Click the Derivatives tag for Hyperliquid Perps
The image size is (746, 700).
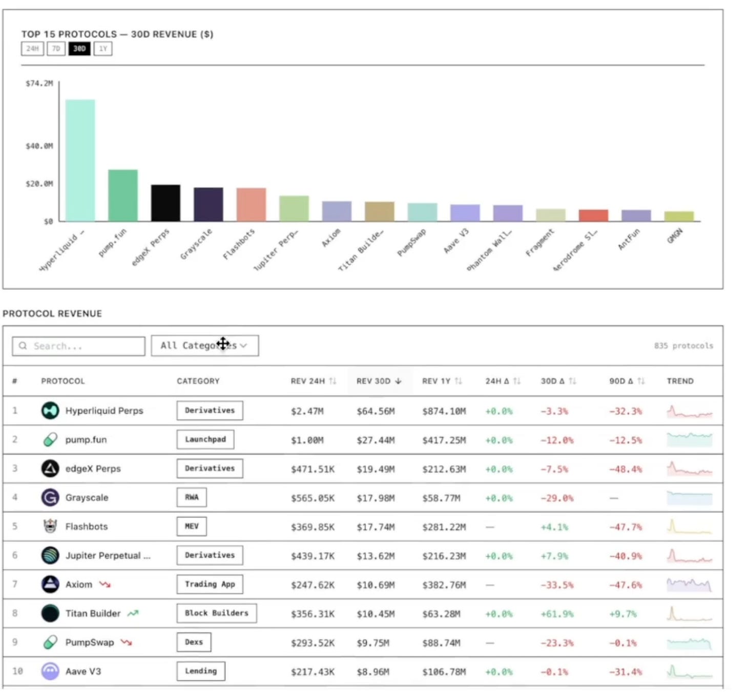click(x=210, y=411)
